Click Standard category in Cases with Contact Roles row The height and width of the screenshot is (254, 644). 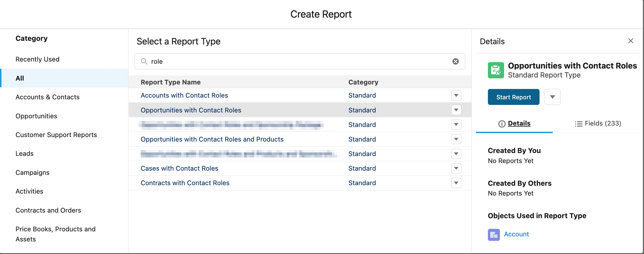(362, 168)
